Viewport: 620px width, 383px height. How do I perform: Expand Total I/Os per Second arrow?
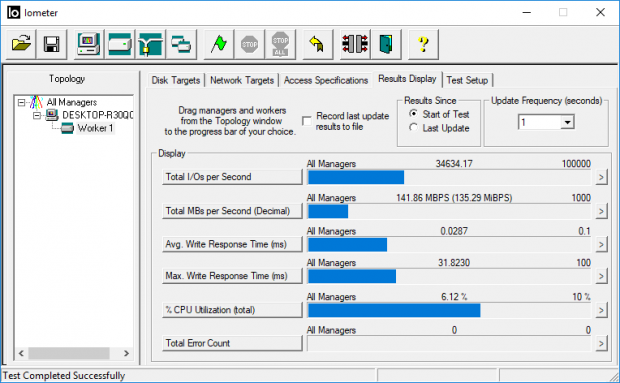601,177
